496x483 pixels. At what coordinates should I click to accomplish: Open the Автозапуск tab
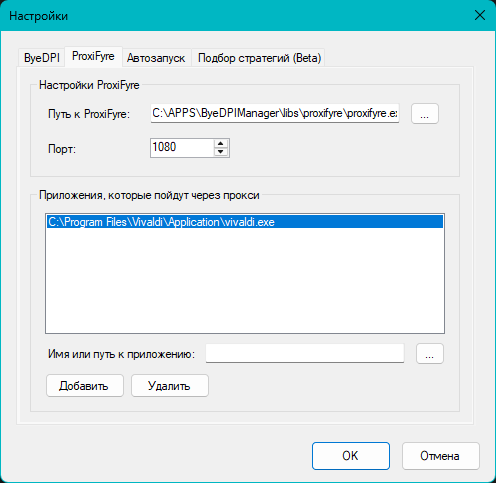[x=156, y=58]
